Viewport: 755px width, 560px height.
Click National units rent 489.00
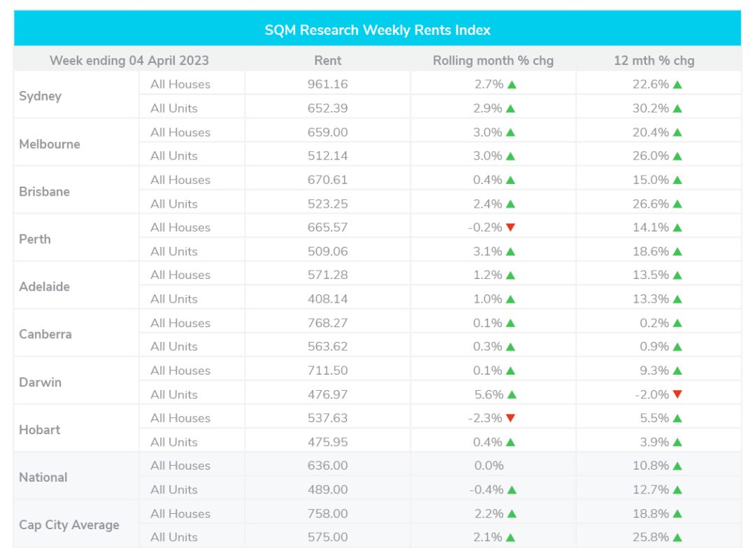click(327, 489)
